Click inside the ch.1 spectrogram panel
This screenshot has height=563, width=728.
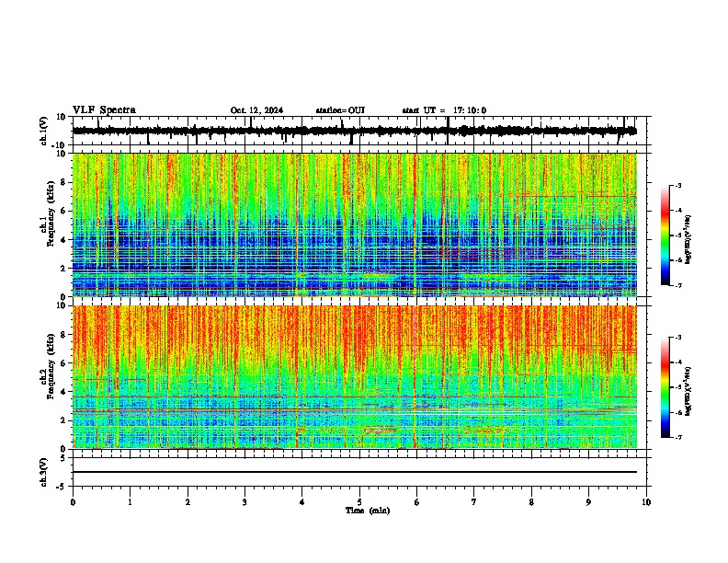coord(355,224)
